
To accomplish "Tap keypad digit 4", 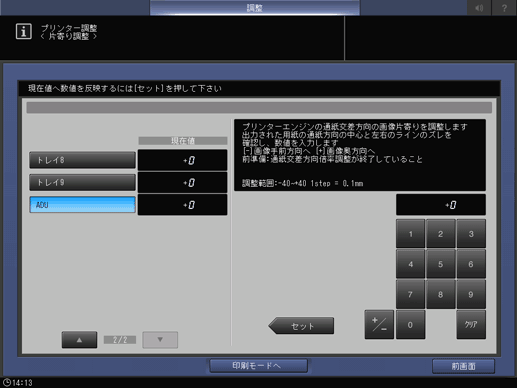I will click(410, 264).
